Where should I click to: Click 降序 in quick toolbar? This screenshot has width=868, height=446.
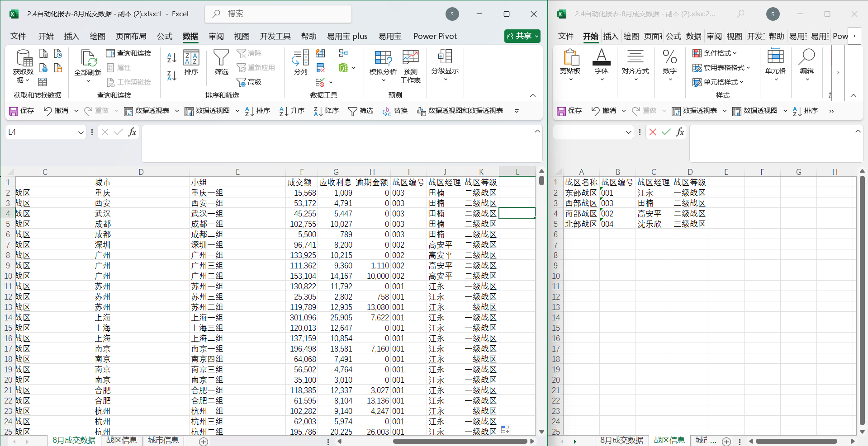[326, 111]
